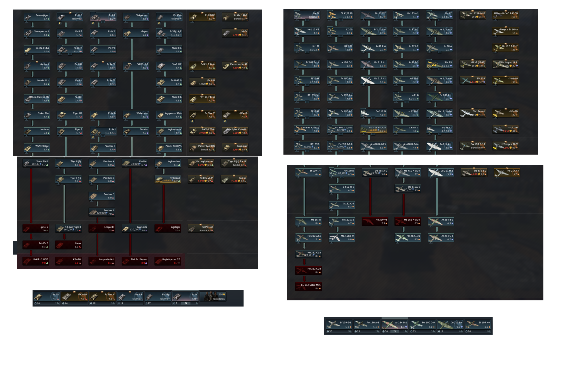Select the highlighted Ferdinand tank destroyer

pos(168,179)
